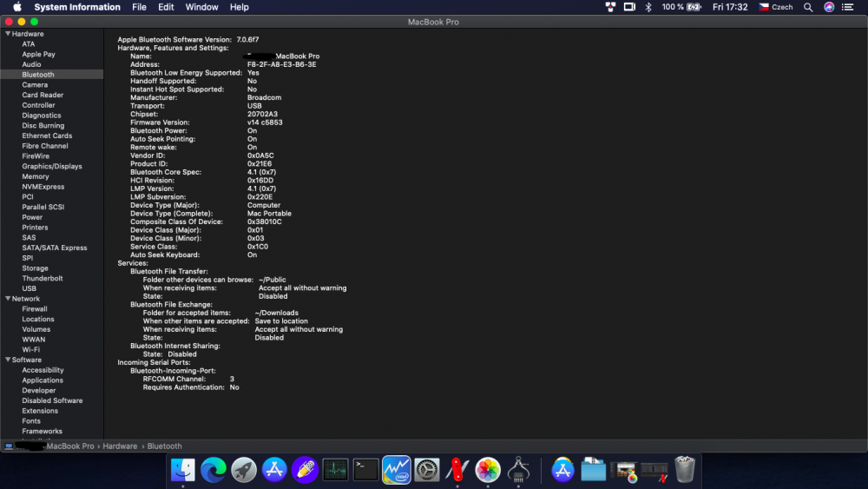The height and width of the screenshot is (489, 868).
Task: Collapse the Network section triangle
Action: coord(8,299)
